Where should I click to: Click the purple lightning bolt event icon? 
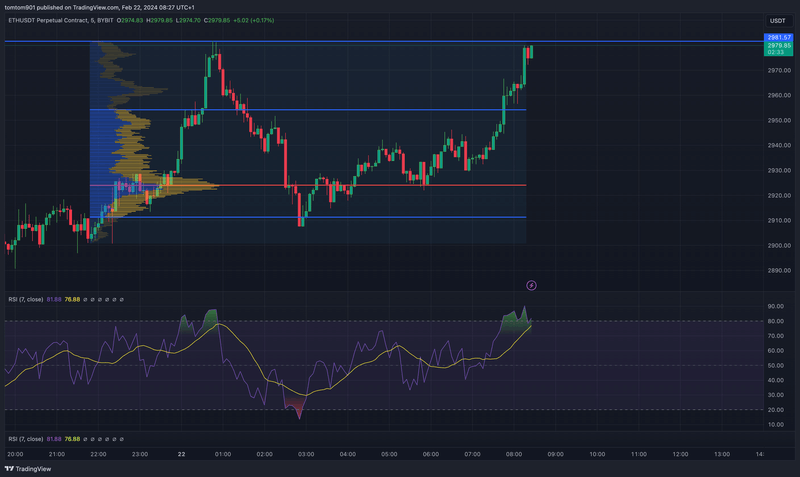pos(531,285)
